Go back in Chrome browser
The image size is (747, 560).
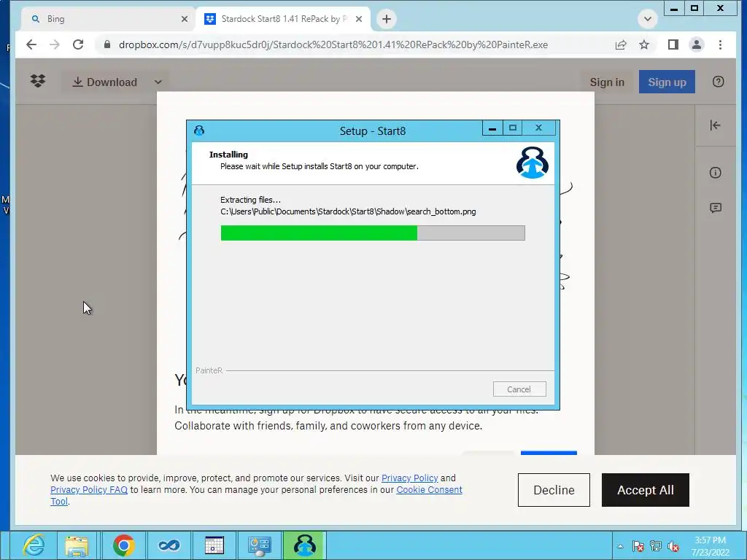click(x=31, y=44)
